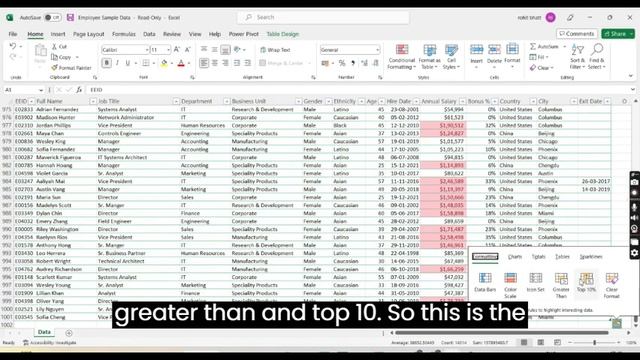
Task: Open the Charts tab in Quick Analysis
Action: pos(515,257)
